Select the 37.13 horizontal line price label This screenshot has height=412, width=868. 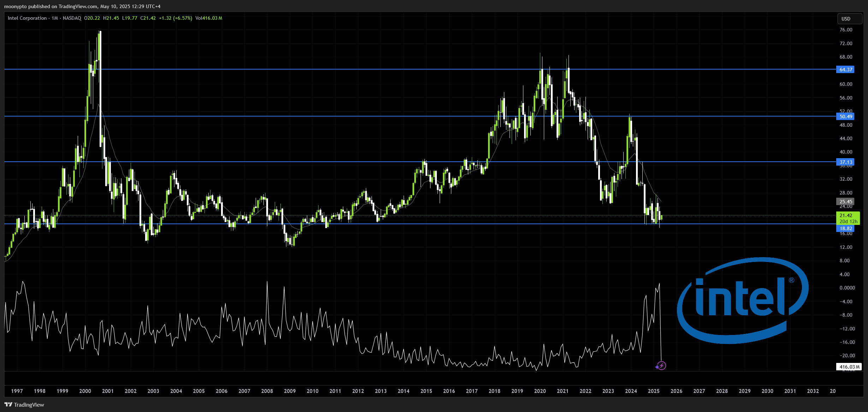(845, 162)
